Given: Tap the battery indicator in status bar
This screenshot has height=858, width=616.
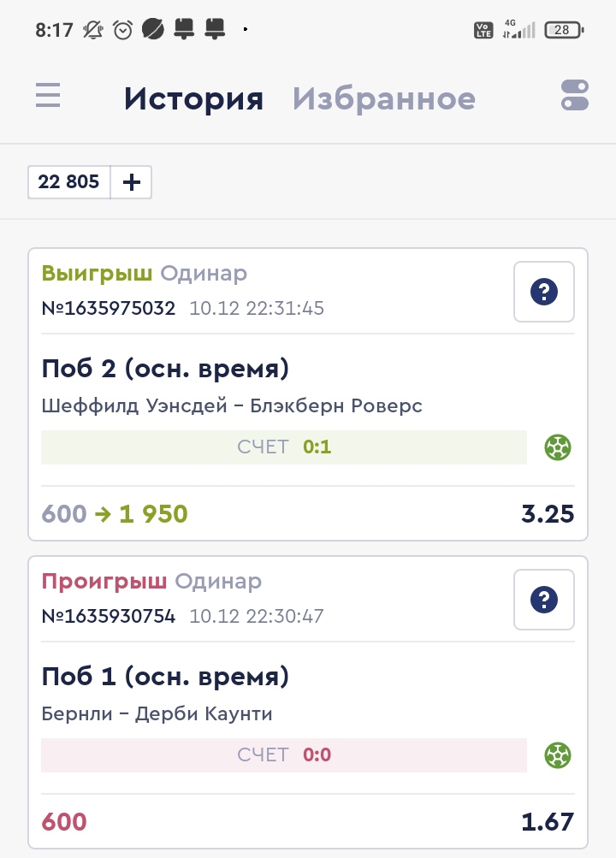Looking at the screenshot, I should [564, 30].
